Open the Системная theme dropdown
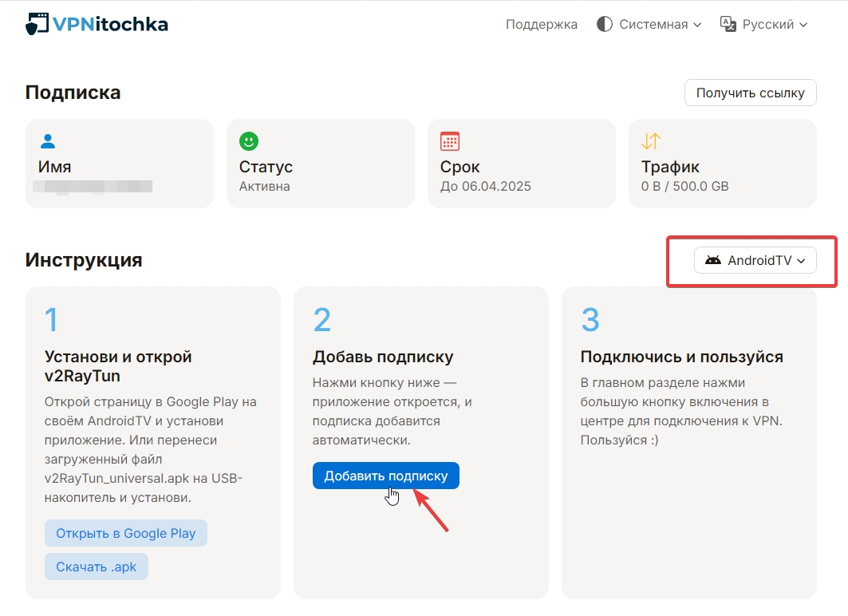This screenshot has width=848, height=616. [x=649, y=25]
